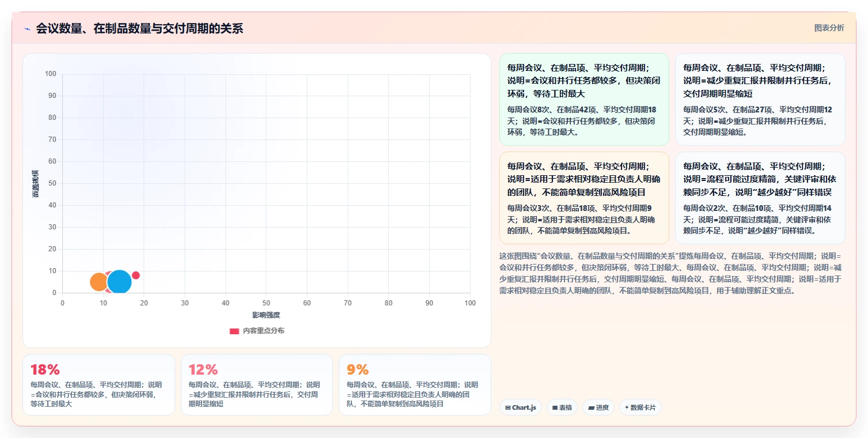
Task: Click the heading ending 不能简单复制到高风险项目 in the yellow card
Action: tap(584, 179)
